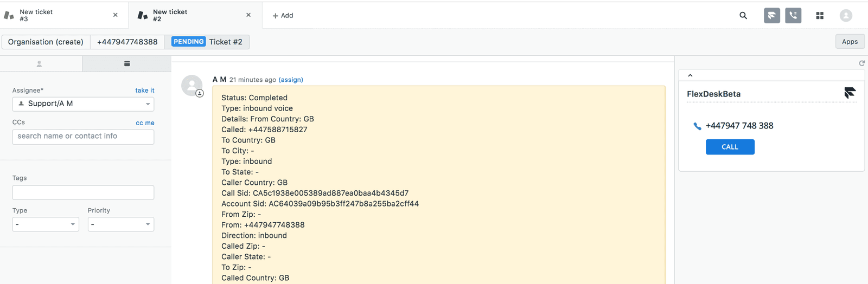Click the cc me link
Screen dimensions: 868x284
click(145, 123)
